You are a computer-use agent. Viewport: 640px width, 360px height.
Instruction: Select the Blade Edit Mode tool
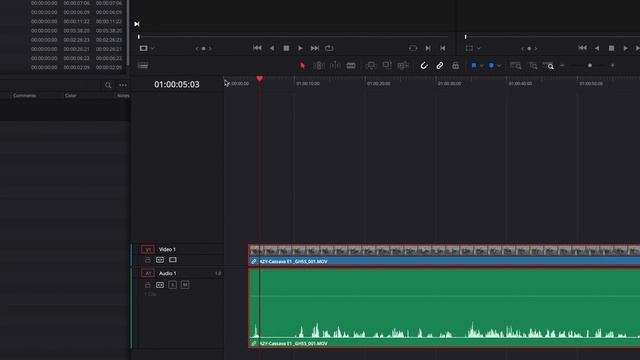pos(351,66)
